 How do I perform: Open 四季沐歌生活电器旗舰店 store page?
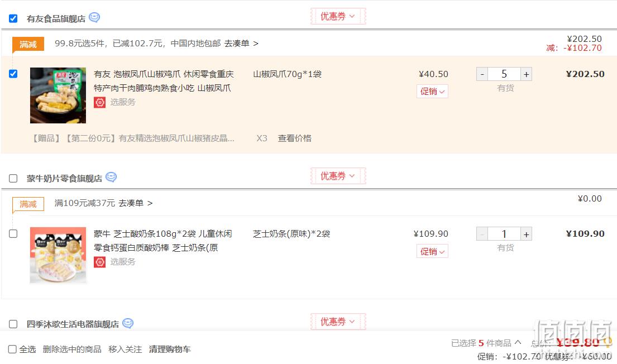point(73,324)
